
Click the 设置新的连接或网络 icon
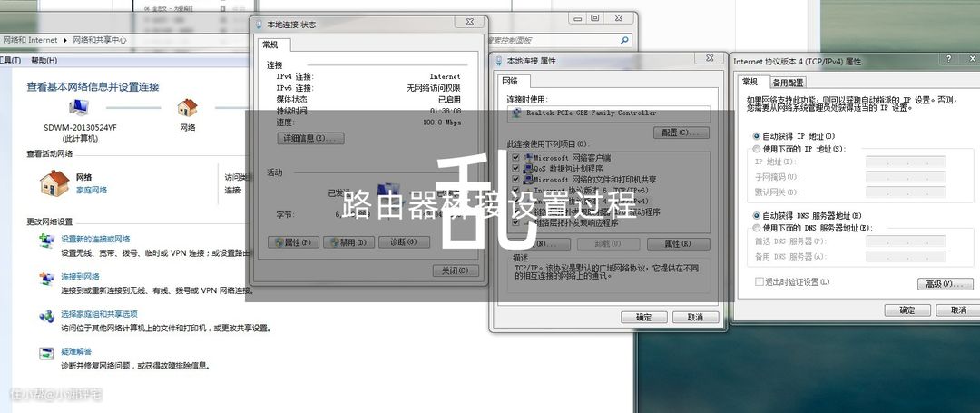pyautogui.click(x=46, y=240)
